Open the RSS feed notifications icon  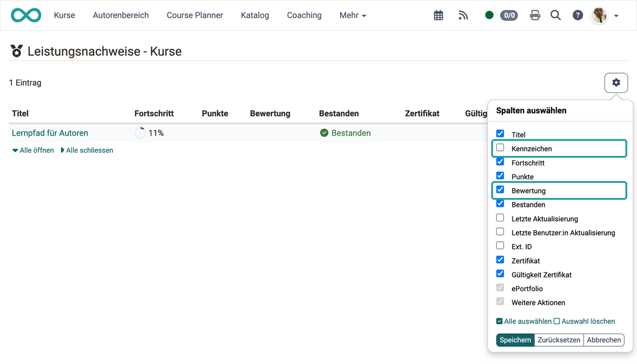point(463,15)
